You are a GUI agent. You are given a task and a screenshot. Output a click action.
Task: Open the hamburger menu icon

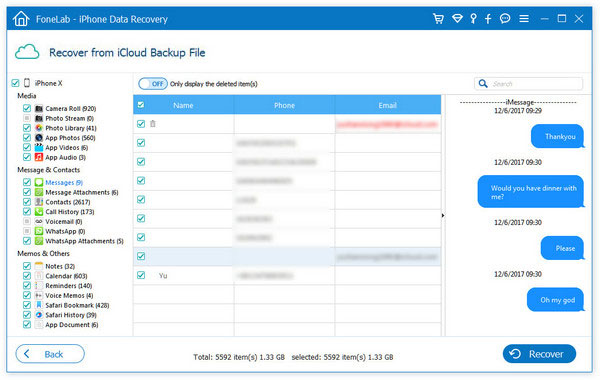click(524, 18)
